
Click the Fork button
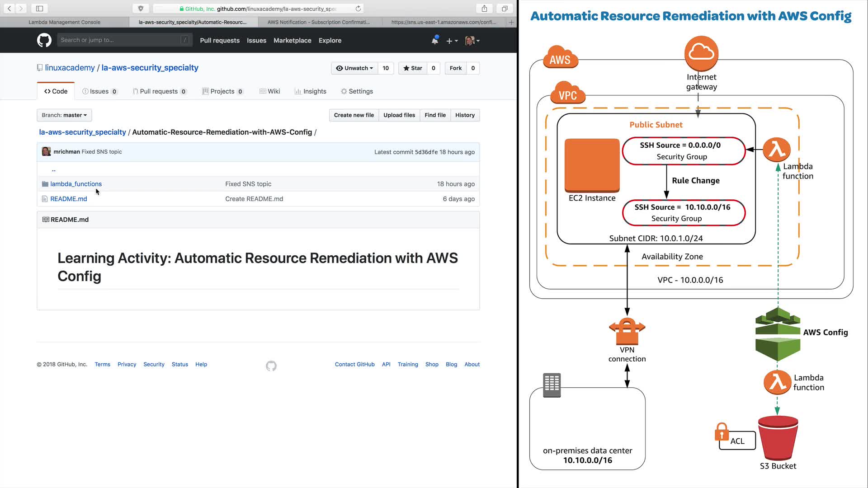point(455,68)
